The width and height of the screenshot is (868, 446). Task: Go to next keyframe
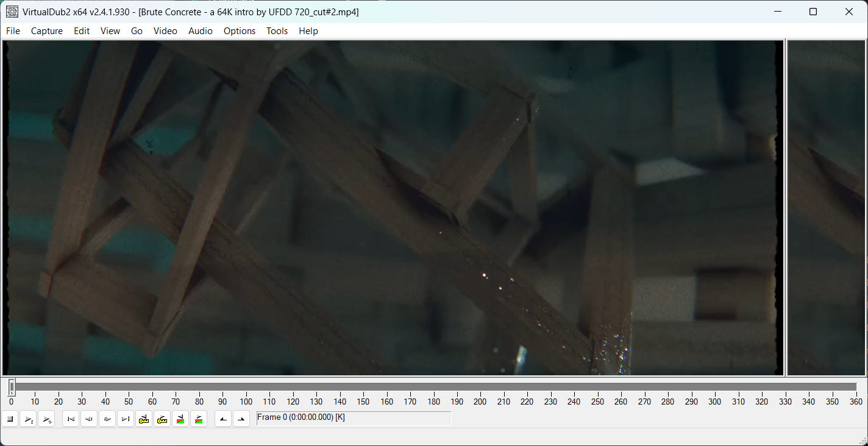pos(162,419)
